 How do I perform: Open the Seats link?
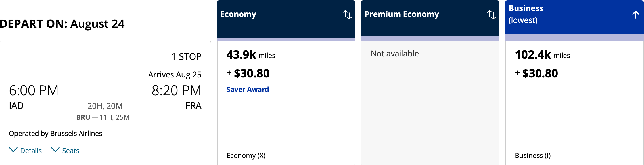pyautogui.click(x=71, y=151)
